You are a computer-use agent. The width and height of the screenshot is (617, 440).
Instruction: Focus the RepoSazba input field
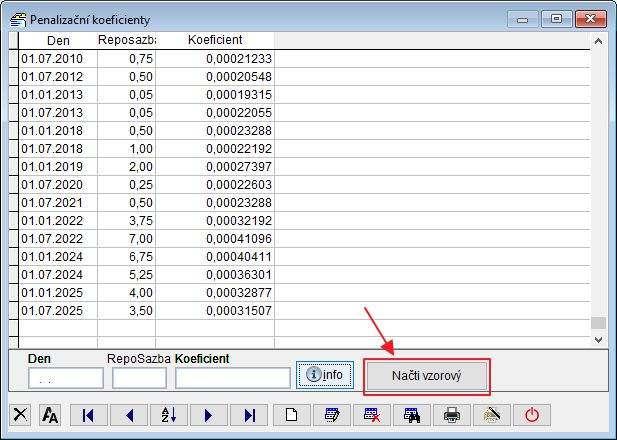click(139, 378)
